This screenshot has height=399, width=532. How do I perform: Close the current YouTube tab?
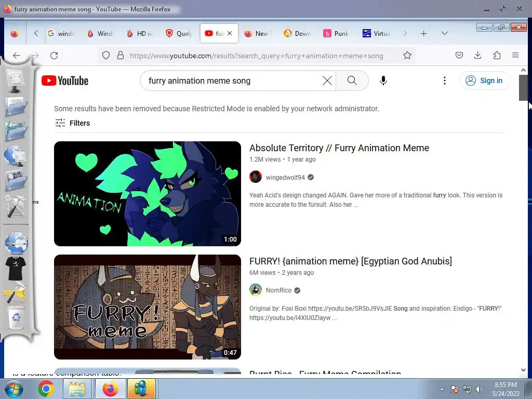pyautogui.click(x=230, y=33)
